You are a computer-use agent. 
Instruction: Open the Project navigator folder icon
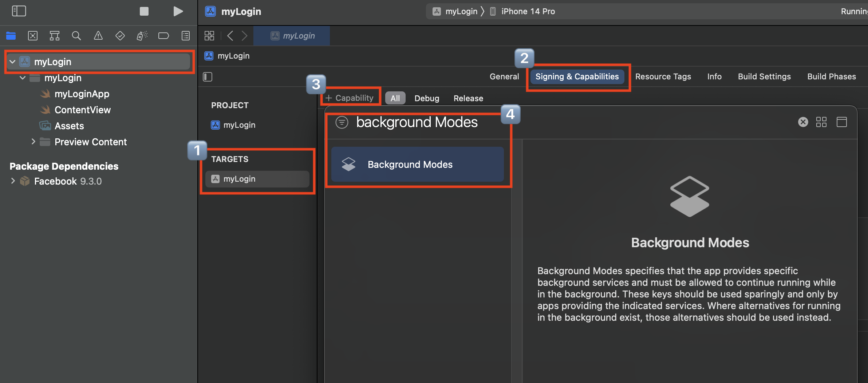click(x=11, y=36)
